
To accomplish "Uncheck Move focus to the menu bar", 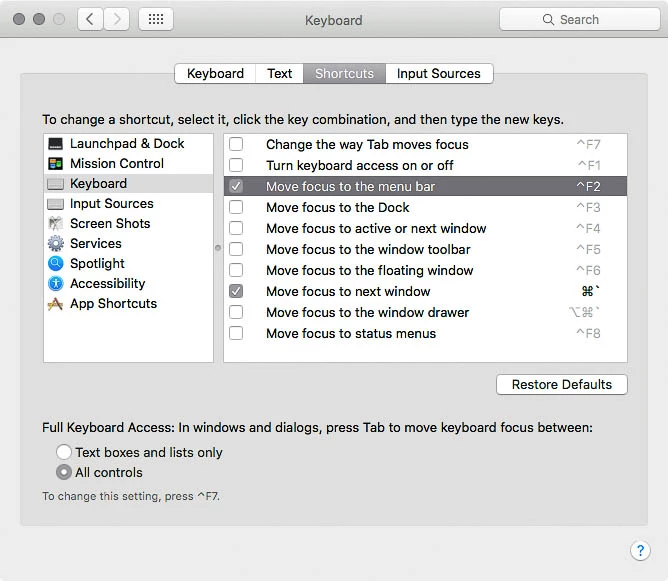I will (236, 186).
